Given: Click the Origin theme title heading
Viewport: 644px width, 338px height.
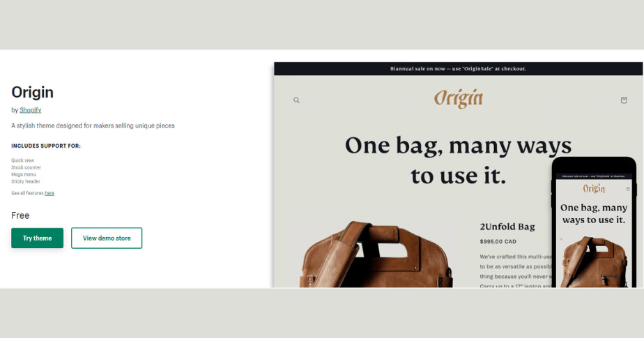Looking at the screenshot, I should (32, 93).
